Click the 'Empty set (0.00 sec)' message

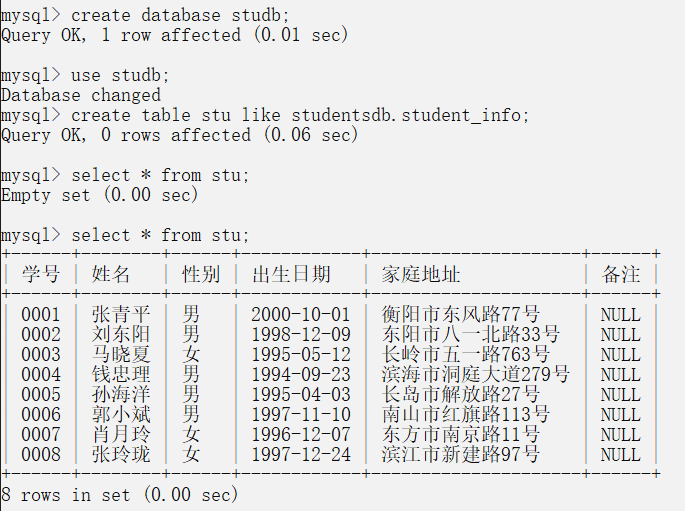pos(100,195)
